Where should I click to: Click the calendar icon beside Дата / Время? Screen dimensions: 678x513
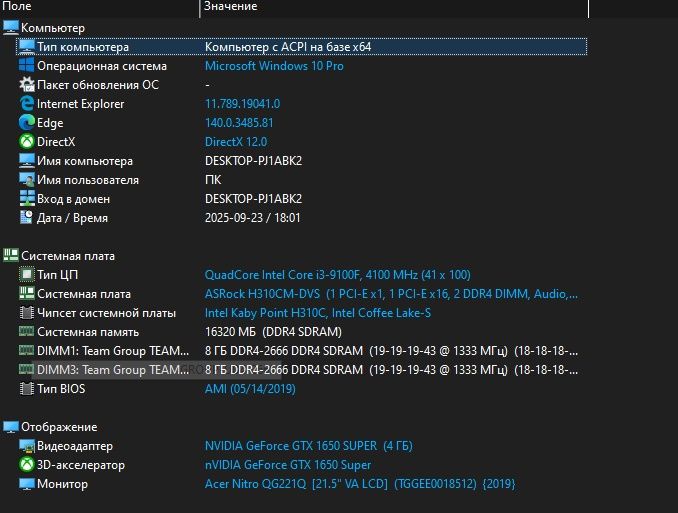[x=26, y=218]
